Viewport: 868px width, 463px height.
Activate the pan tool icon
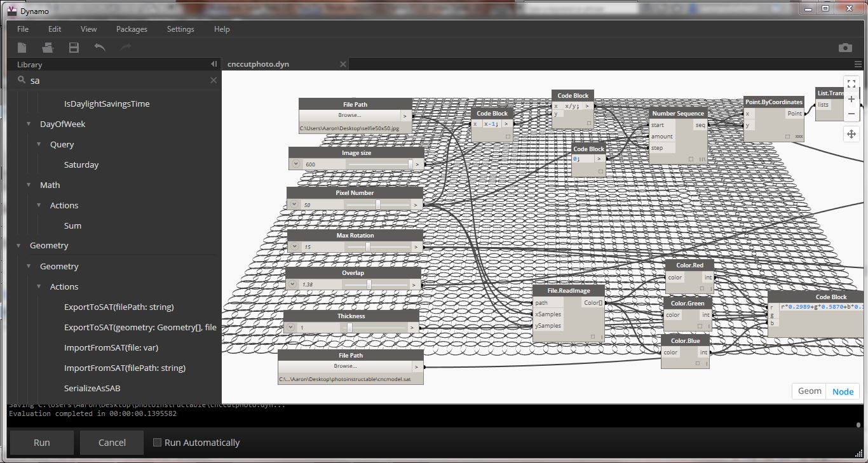coord(851,133)
